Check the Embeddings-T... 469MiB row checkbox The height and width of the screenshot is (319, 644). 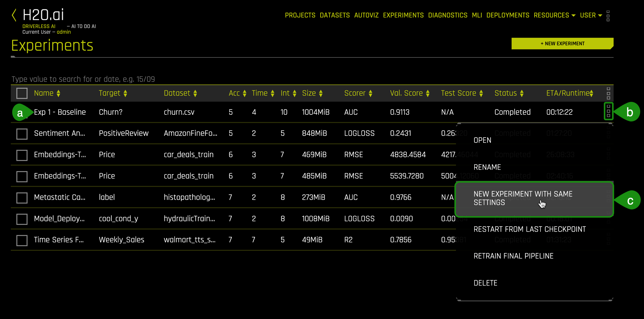(x=22, y=155)
